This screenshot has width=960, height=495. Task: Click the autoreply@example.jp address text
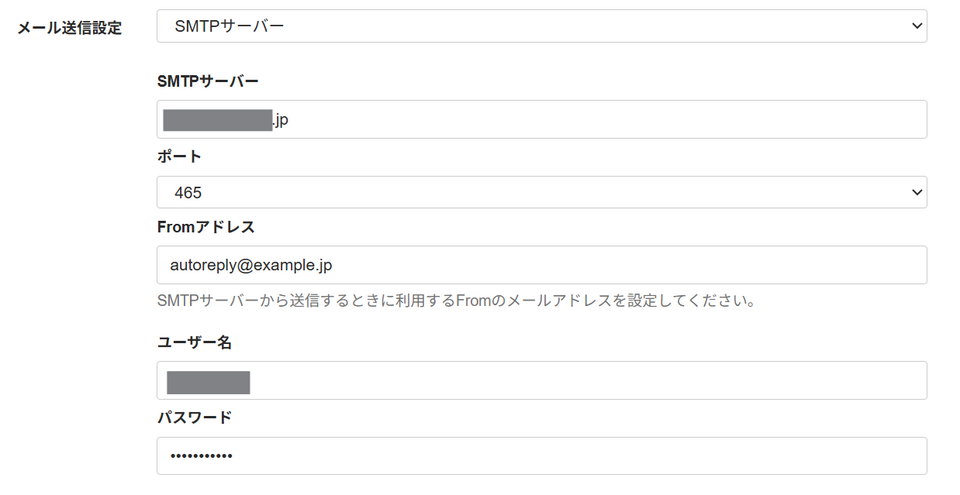click(251, 266)
